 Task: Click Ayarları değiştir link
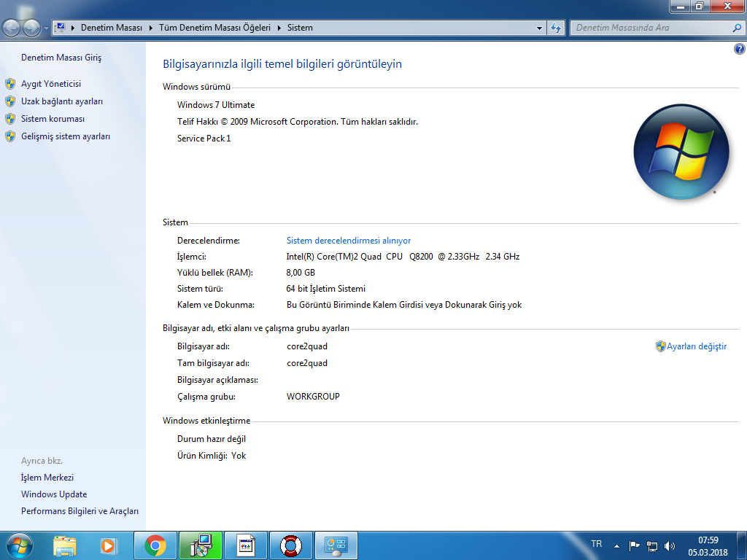[x=697, y=346]
